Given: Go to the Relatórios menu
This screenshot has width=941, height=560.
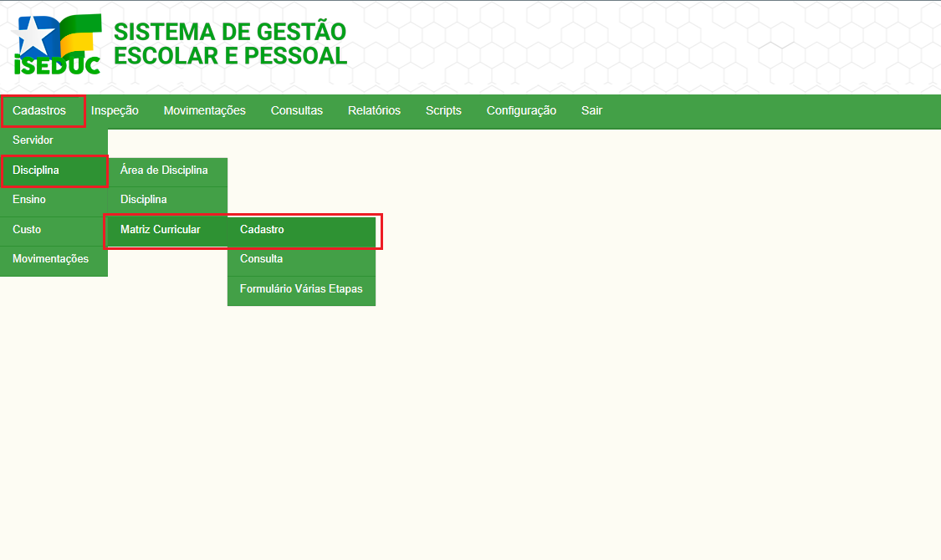Looking at the screenshot, I should coord(374,110).
